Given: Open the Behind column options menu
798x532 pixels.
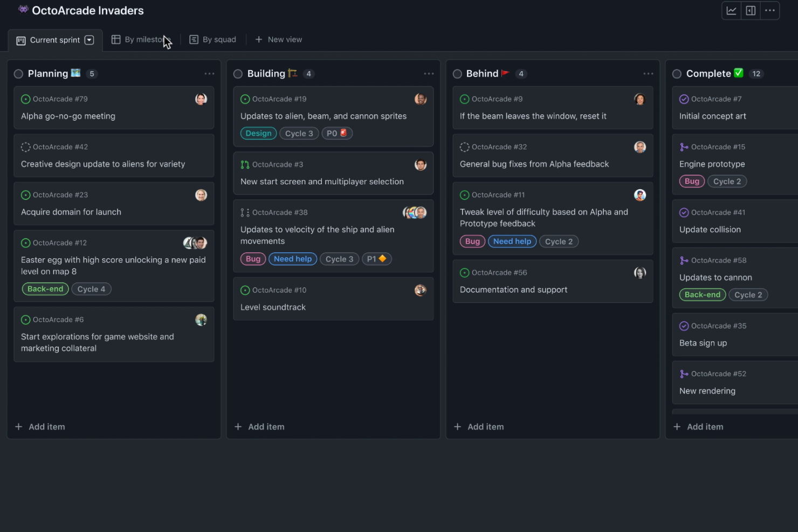Looking at the screenshot, I should (649, 73).
